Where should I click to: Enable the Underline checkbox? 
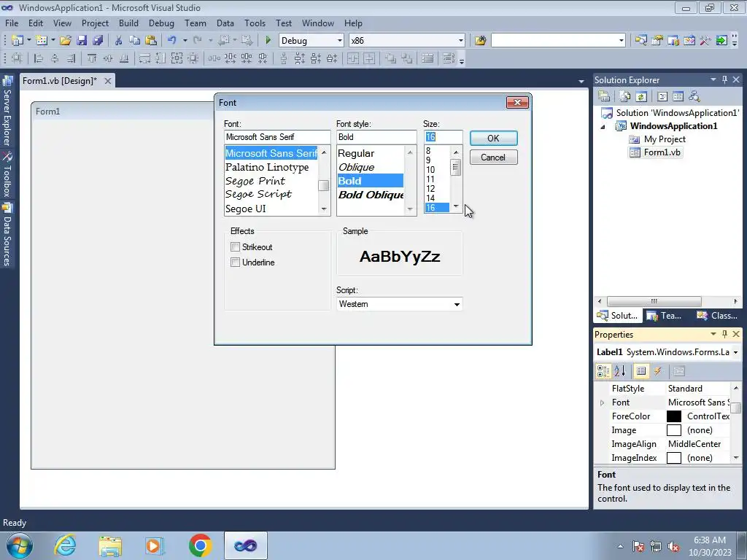pos(235,262)
